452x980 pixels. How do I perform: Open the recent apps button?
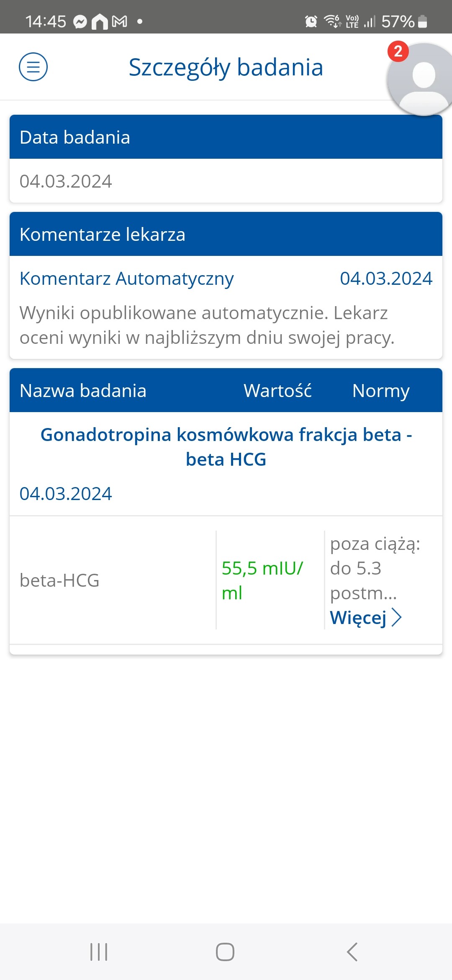(99, 952)
